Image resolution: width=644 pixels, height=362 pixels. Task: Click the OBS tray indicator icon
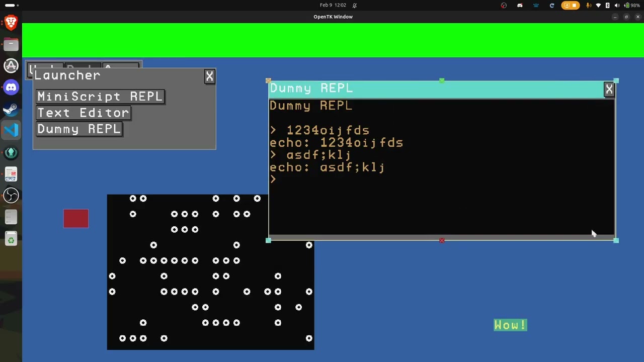pyautogui.click(x=504, y=5)
